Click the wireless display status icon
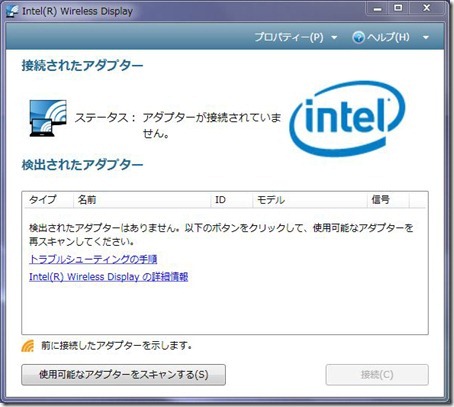 (x=48, y=118)
